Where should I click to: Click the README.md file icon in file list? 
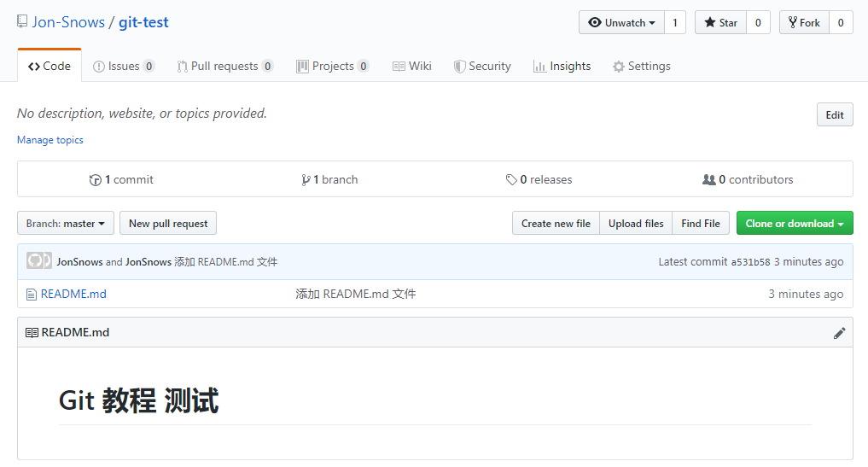[32, 294]
